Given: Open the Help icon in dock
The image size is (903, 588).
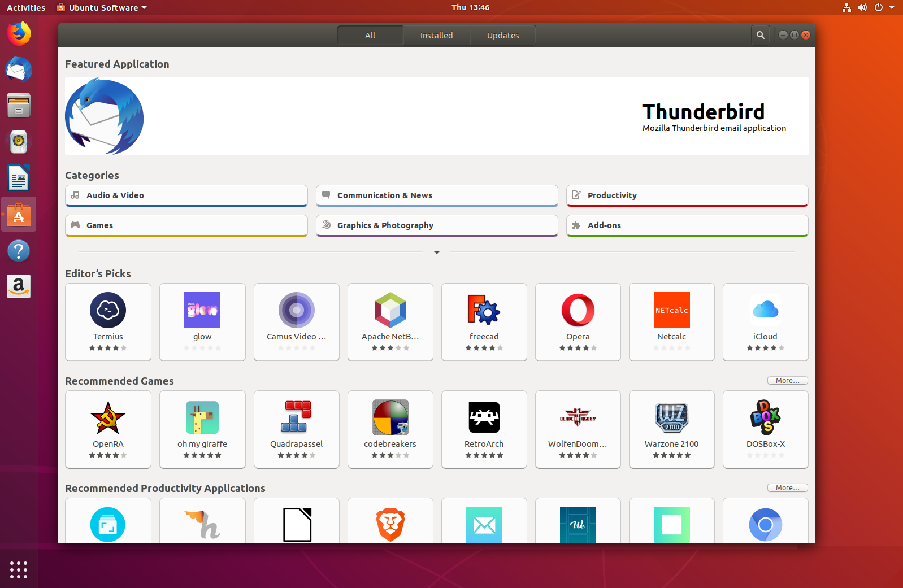Looking at the screenshot, I should tap(19, 251).
